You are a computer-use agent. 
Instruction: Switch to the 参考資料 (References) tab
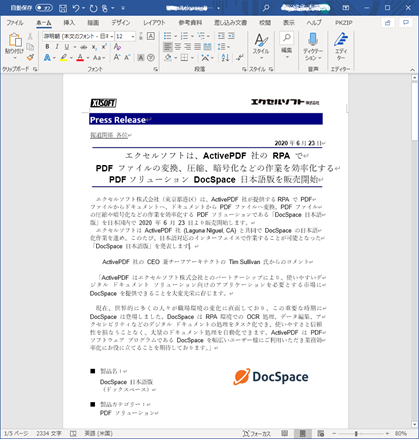[190, 23]
